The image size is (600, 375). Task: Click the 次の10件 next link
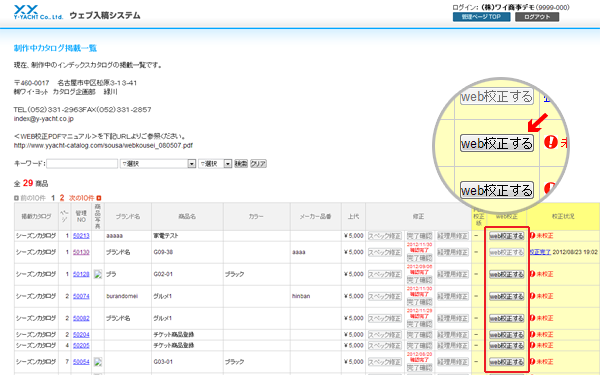82,198
